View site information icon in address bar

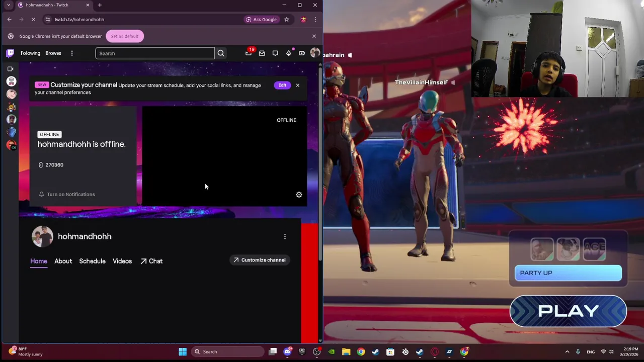click(x=47, y=19)
